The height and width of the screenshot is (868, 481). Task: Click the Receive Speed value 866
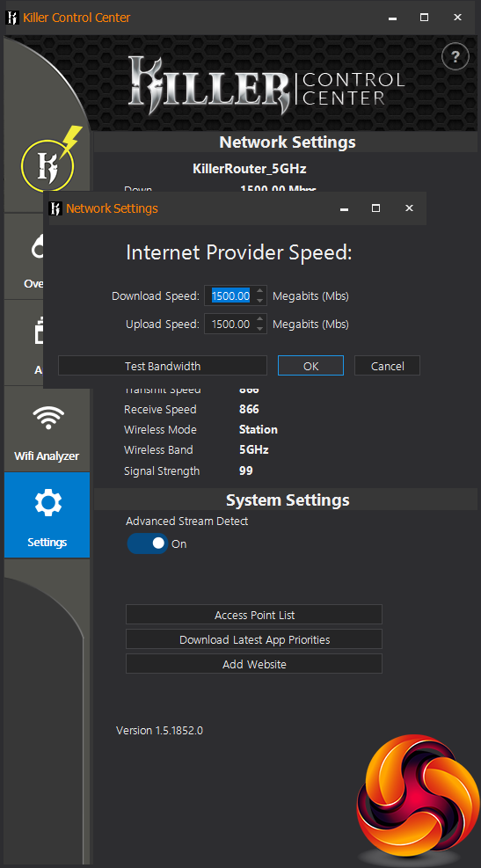[x=249, y=409]
